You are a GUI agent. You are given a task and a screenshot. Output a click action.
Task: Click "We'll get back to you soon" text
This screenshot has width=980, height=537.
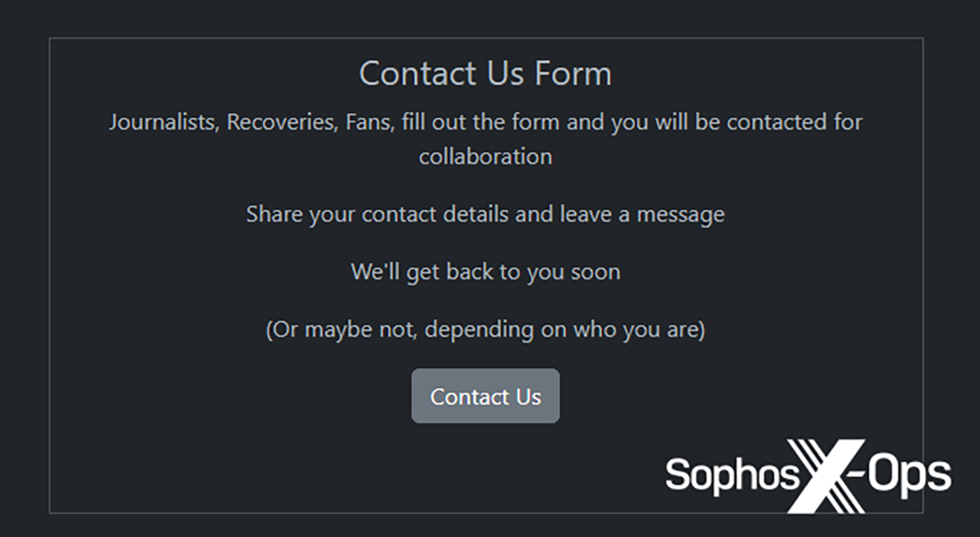485,271
